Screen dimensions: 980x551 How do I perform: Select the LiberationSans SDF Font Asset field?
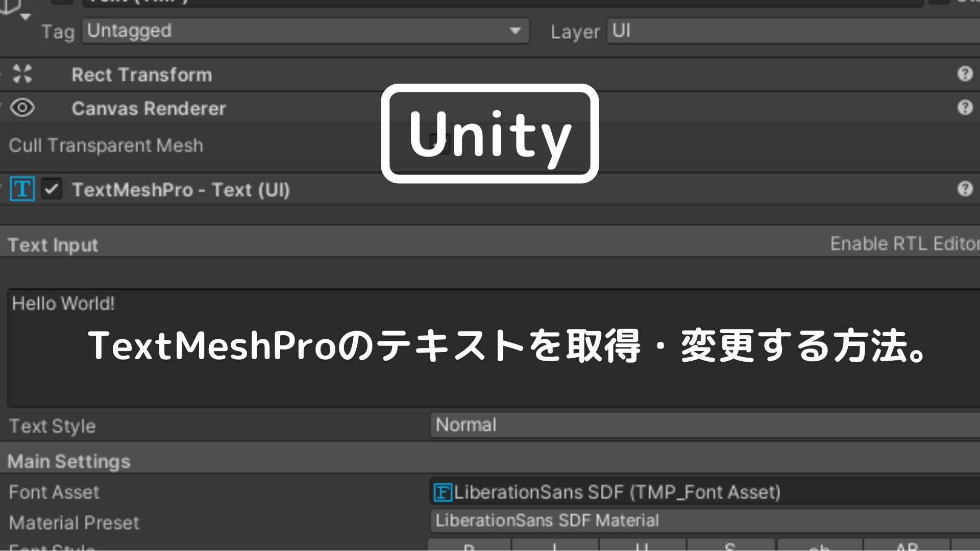pos(705,492)
